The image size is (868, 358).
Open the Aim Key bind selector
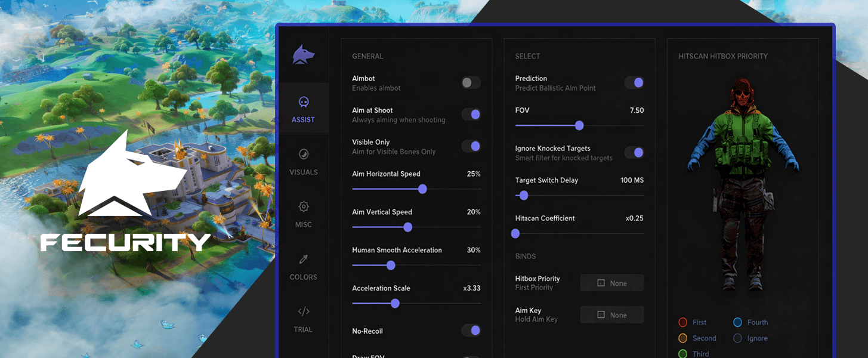611,314
